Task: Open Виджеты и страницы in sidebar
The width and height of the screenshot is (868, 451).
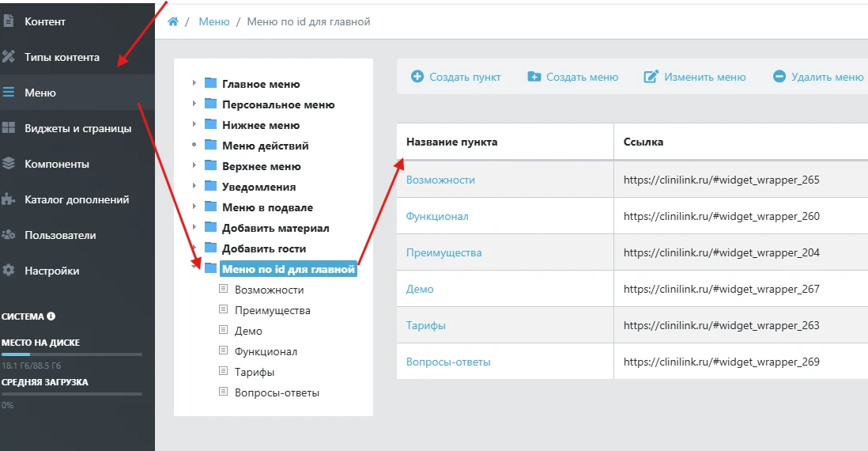Action: (77, 128)
